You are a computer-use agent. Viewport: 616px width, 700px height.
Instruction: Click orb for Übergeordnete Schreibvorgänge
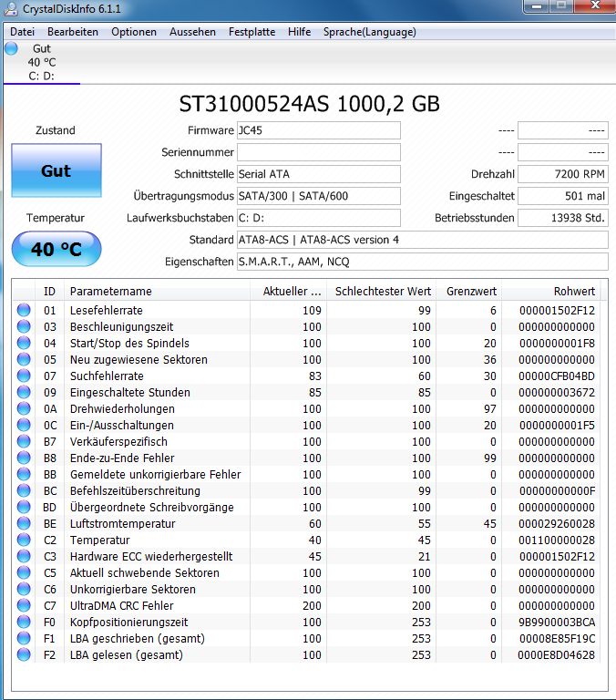pyautogui.click(x=24, y=507)
